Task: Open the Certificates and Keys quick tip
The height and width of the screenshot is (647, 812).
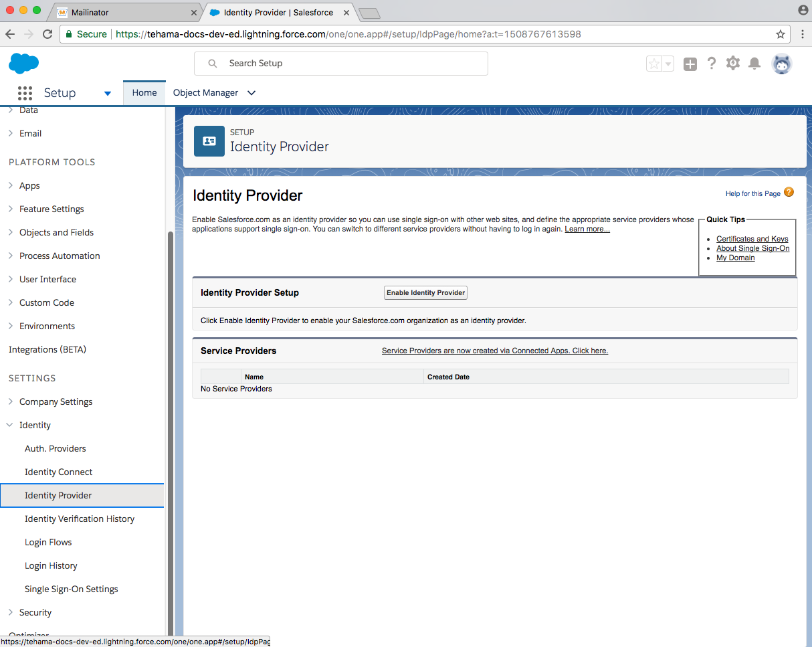Action: 752,239
